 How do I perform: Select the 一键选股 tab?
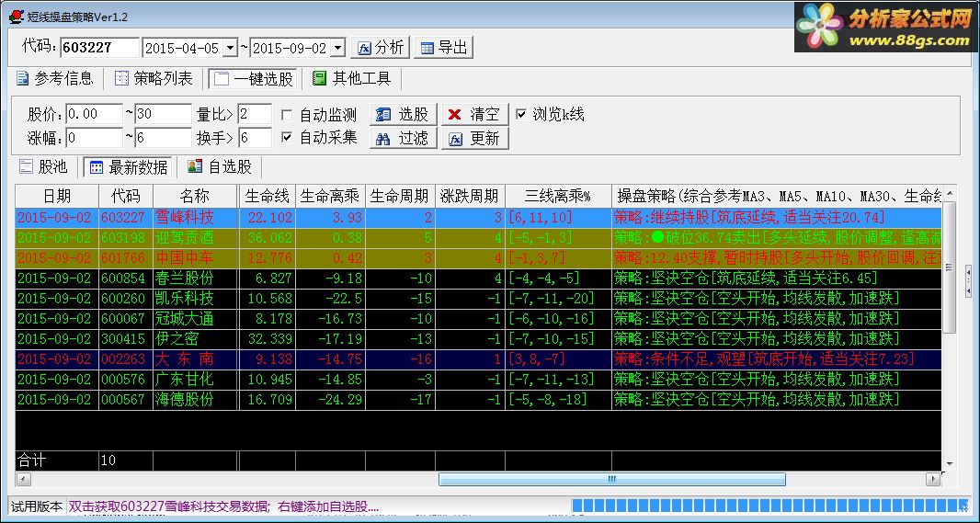(x=253, y=79)
